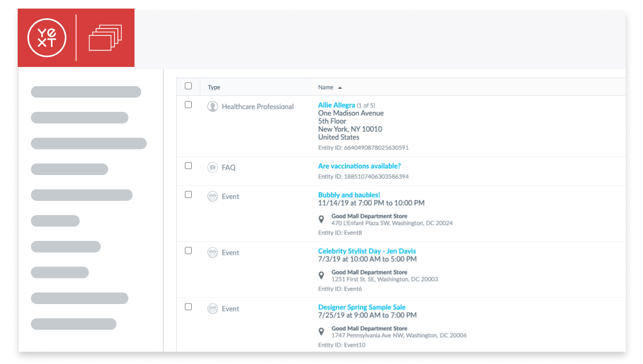Click Entity ID 6640490878025630591 text
Image resolution: width=643 pixels, height=364 pixels.
pyautogui.click(x=363, y=148)
